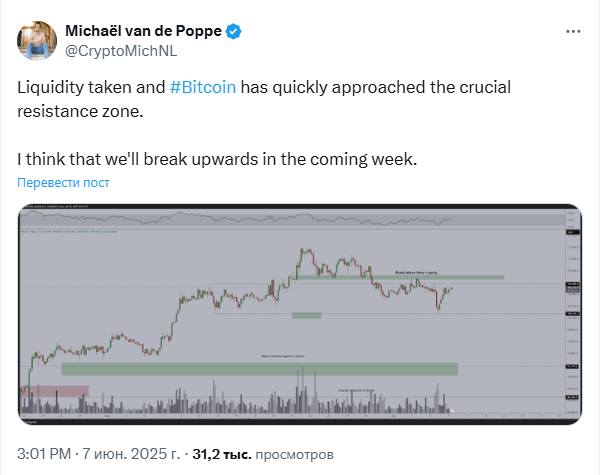Image resolution: width=601 pixels, height=475 pixels.
Task: Click the RSI indicator line atop the chart
Action: click(236, 219)
